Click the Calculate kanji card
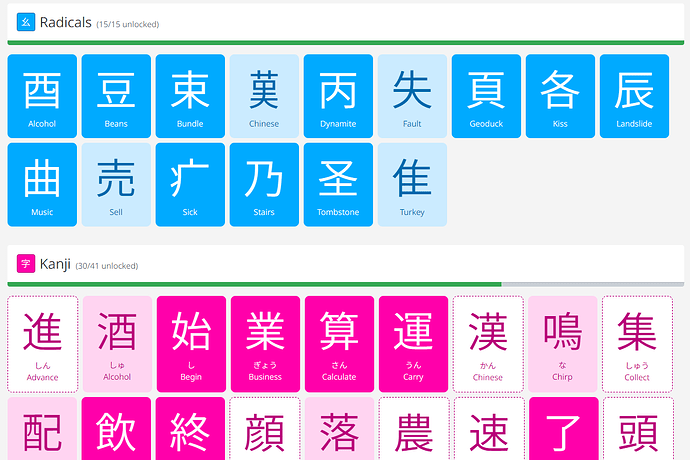The width and height of the screenshot is (690, 460). (x=339, y=344)
